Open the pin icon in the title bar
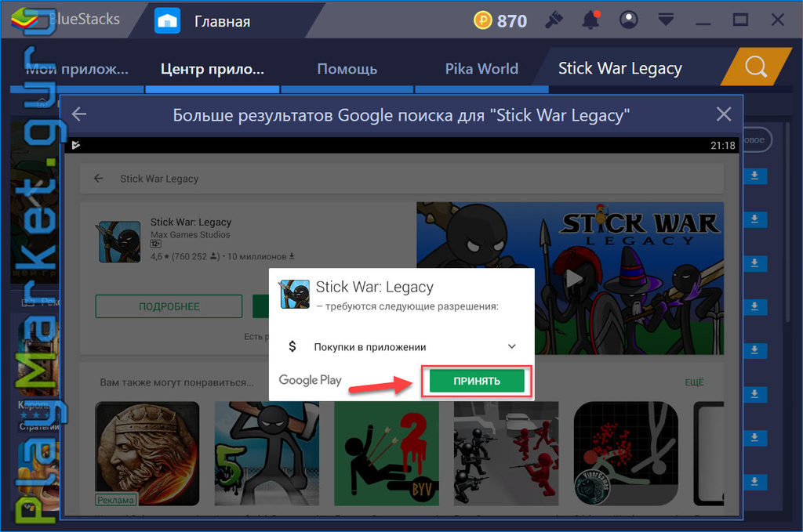This screenshot has height=532, width=803. [554, 20]
